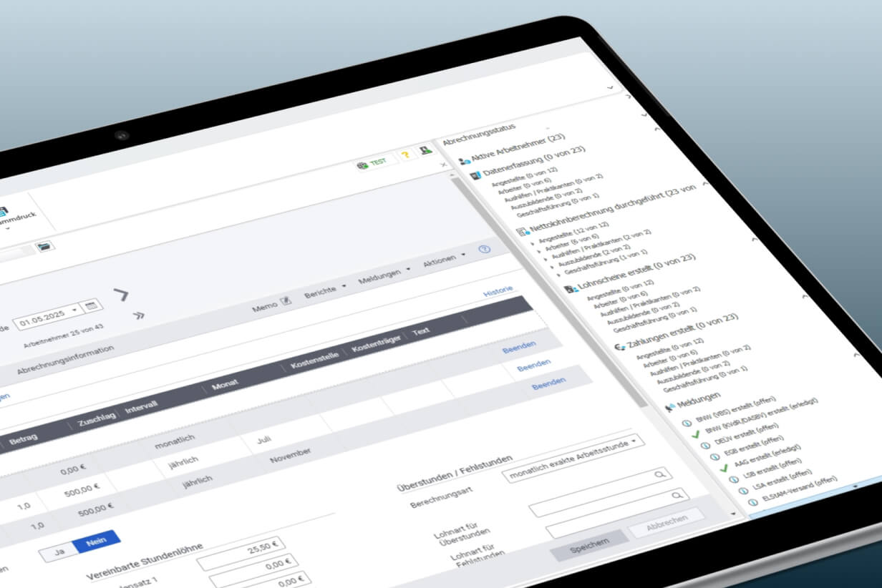Click the blue circled question mark icon
Screen dimensions: 882x588
click(484, 250)
